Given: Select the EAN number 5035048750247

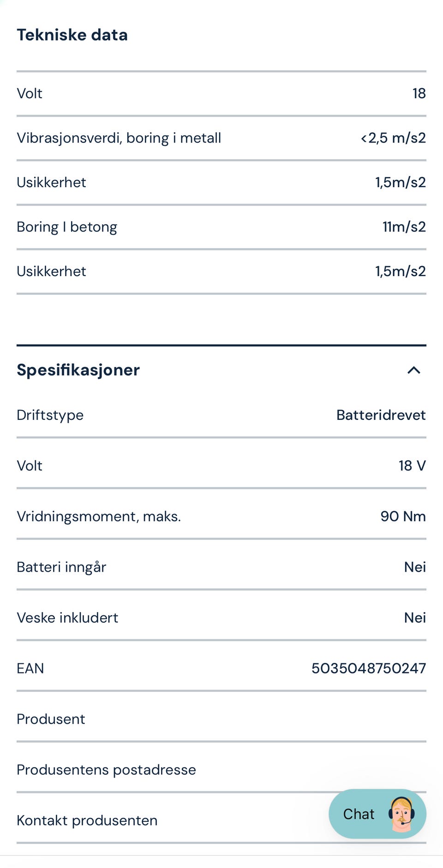Looking at the screenshot, I should (x=368, y=668).
